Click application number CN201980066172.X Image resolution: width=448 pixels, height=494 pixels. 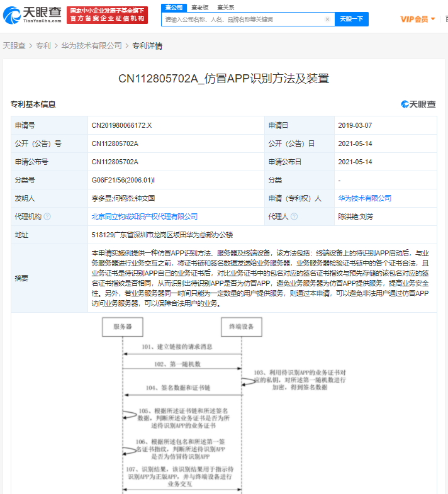pos(121,125)
